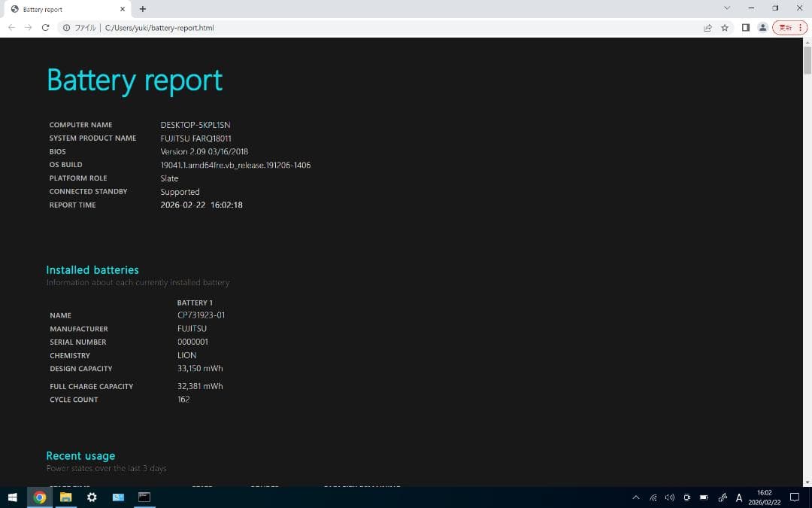This screenshot has height=508, width=812.
Task: Click the red 更新 update button
Action: (x=789, y=28)
